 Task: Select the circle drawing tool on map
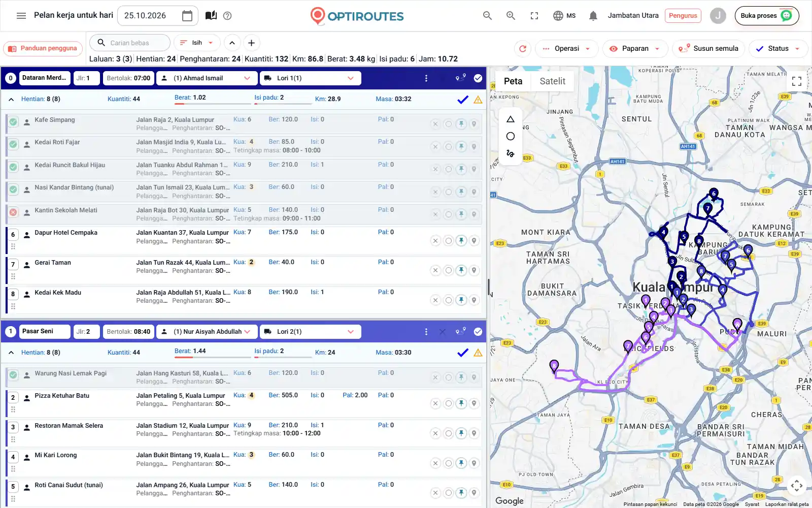[511, 136]
